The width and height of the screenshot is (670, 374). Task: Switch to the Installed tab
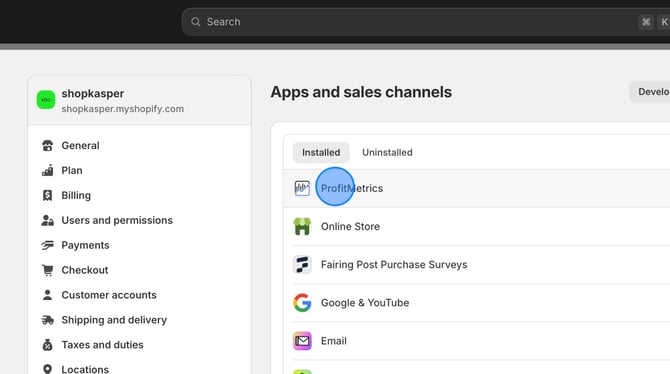(x=321, y=153)
